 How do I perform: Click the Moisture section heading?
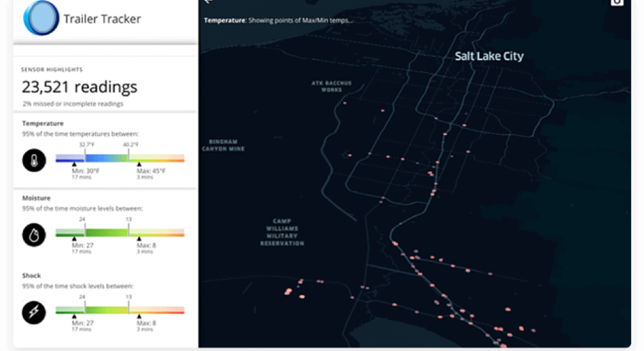point(36,198)
